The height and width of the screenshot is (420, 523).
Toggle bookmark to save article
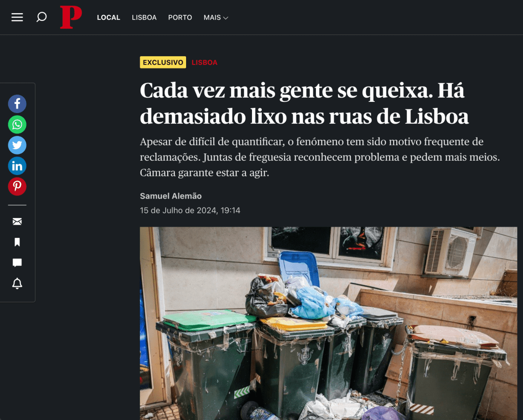pos(17,242)
